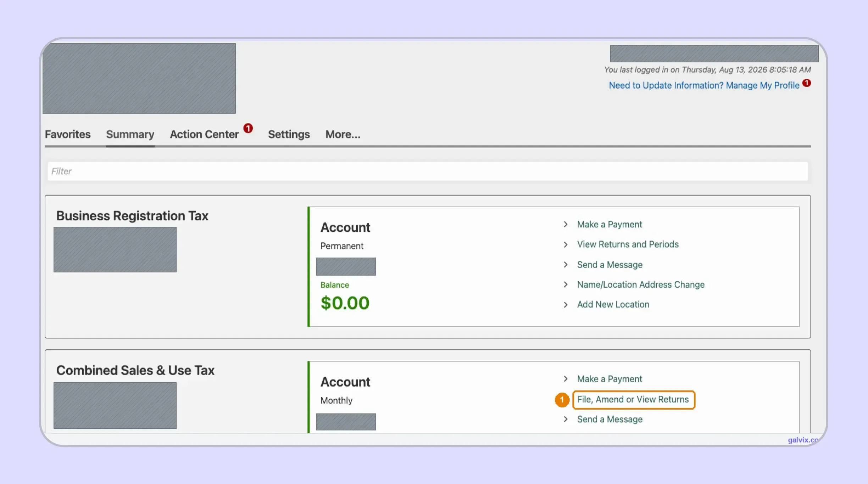Go to the Settings tab

click(289, 134)
